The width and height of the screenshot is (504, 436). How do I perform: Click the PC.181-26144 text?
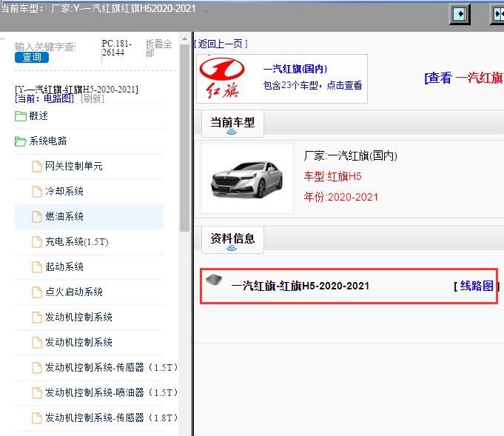point(117,48)
